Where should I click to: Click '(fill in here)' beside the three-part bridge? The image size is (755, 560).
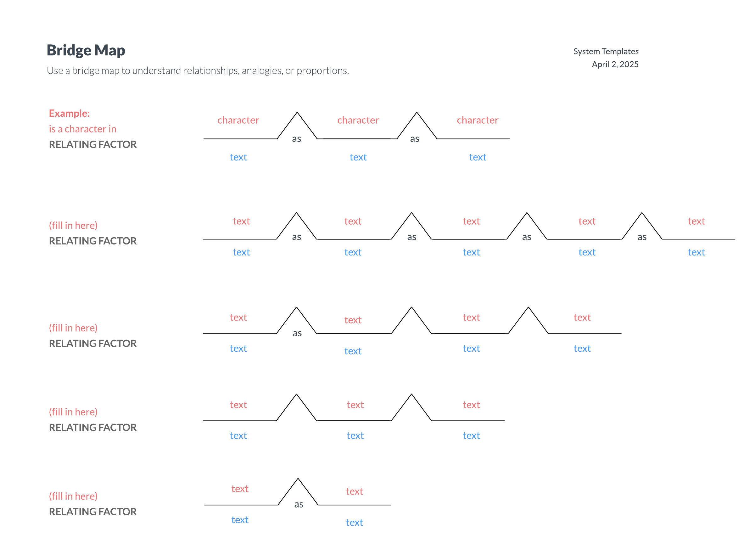point(73,412)
